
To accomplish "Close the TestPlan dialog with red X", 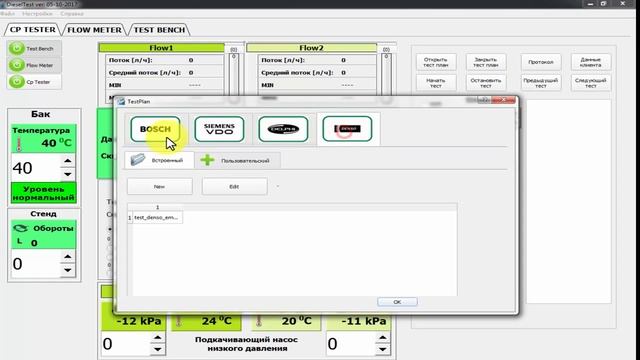I will pyautogui.click(x=504, y=100).
